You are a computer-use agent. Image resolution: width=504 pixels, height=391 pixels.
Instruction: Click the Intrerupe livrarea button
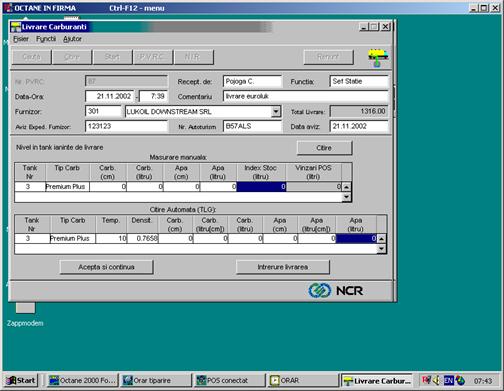pos(283,267)
